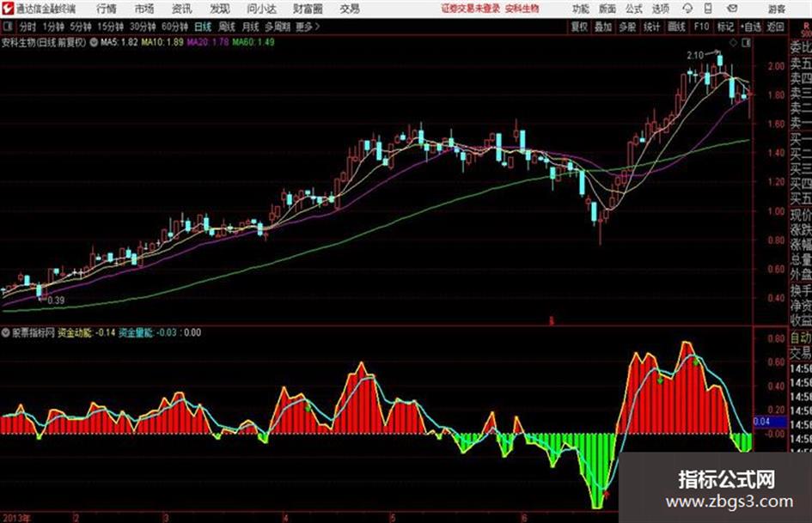
Task: Click 证券交易未登录 login link
Action: [x=471, y=9]
